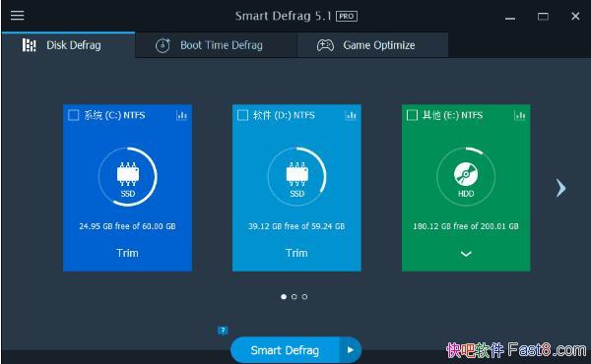Expand options chevron on E: drive card

tap(466, 254)
